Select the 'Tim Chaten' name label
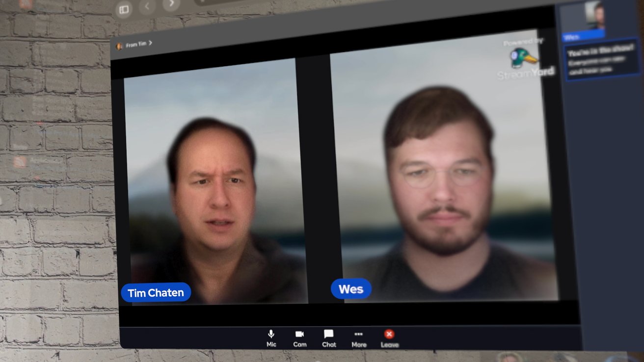 pyautogui.click(x=156, y=293)
